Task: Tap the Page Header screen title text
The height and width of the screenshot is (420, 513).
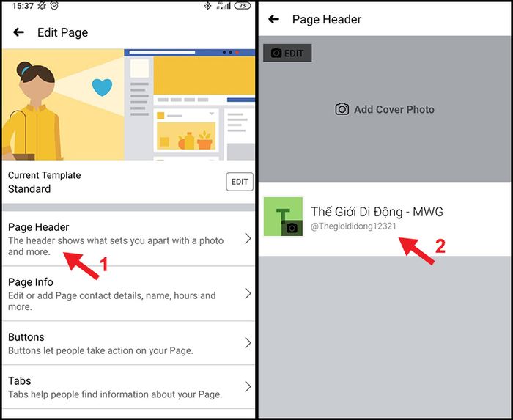Action: [x=327, y=19]
